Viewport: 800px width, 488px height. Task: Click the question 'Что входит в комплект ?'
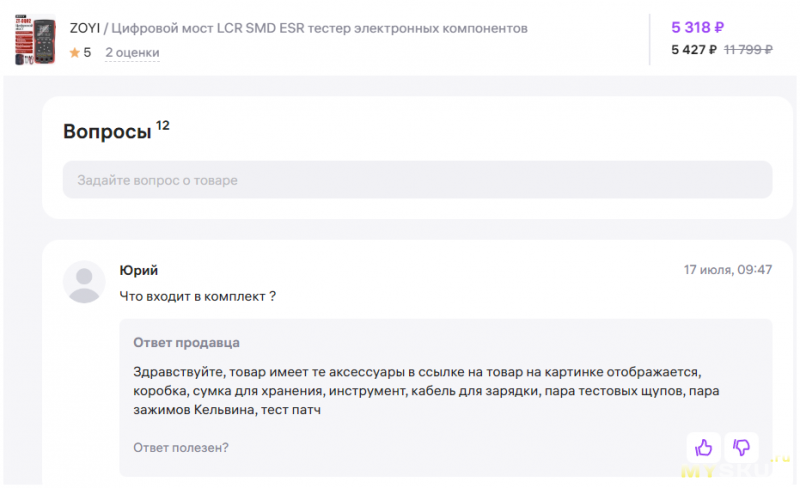(197, 296)
